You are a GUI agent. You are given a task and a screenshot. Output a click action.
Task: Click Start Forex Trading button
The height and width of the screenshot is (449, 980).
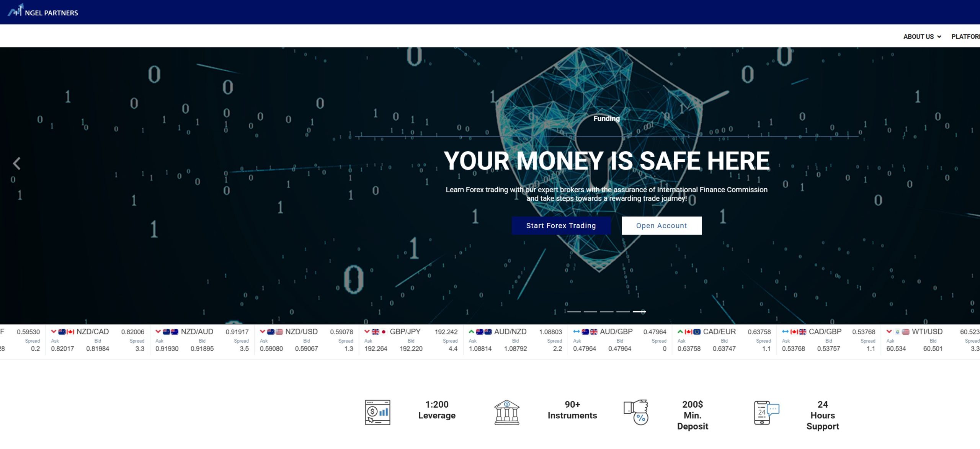[x=561, y=225]
